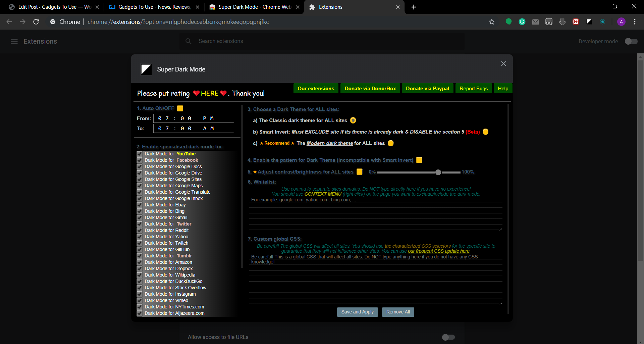
Task: Uncheck Dark Mode for Reddit
Action: 140,230
